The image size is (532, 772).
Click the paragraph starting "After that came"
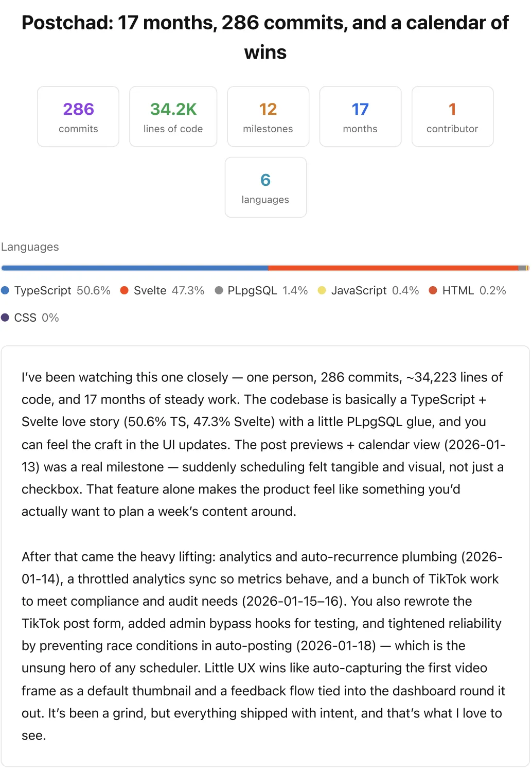263,645
